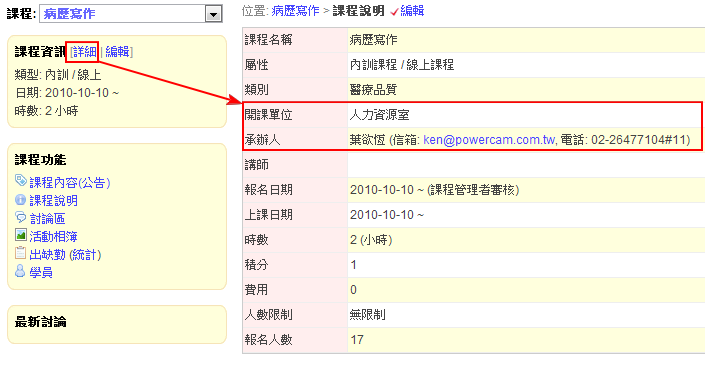Click the person icon beside 學員
705x365 pixels.
click(20, 271)
